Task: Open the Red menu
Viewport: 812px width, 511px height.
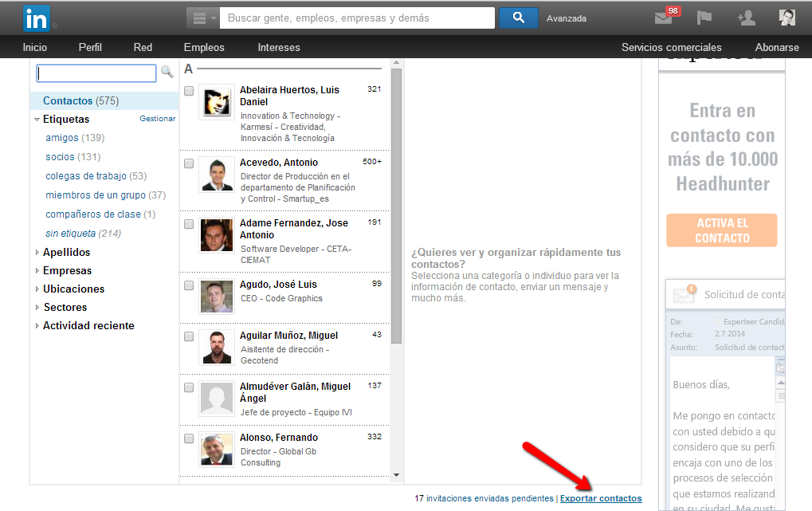Action: 143,47
